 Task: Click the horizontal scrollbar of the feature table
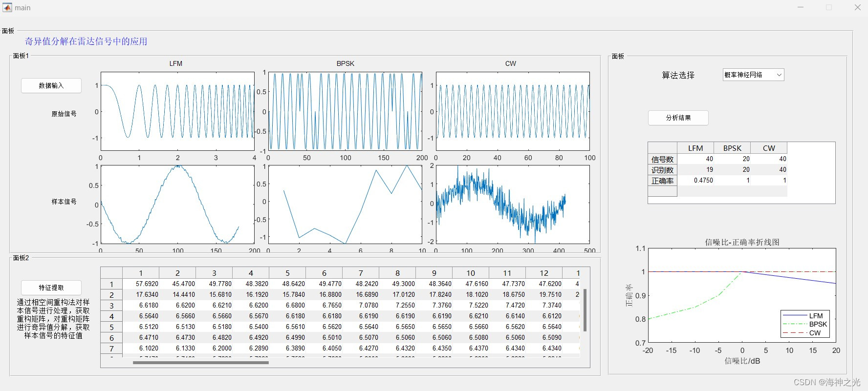[x=200, y=363]
